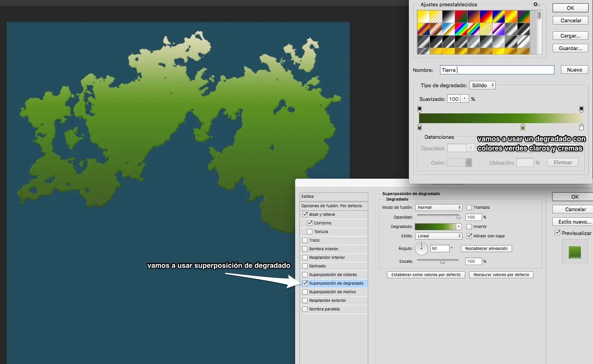Select the Superposición de degradado row
This screenshot has height=364, width=593.
[x=334, y=283]
